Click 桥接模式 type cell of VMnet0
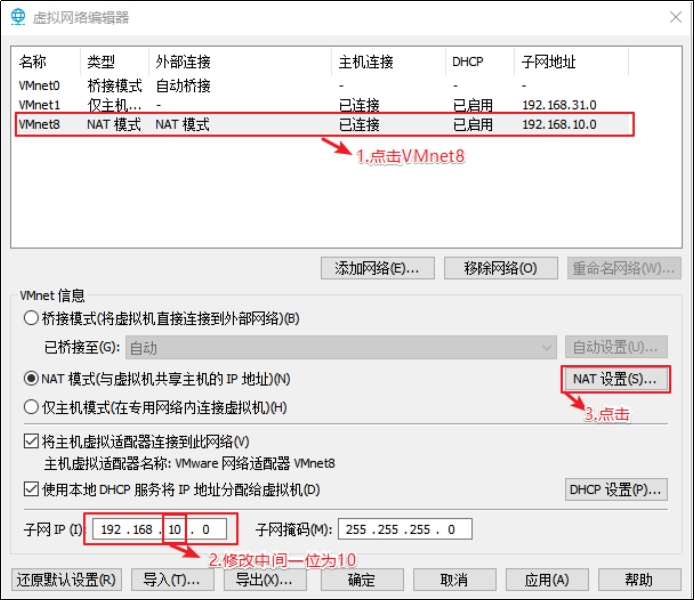The height and width of the screenshot is (601, 695). (114, 86)
